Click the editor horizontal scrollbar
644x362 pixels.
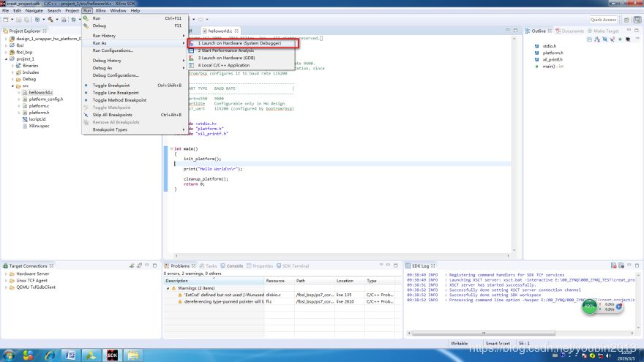pyautogui.click(x=342, y=255)
